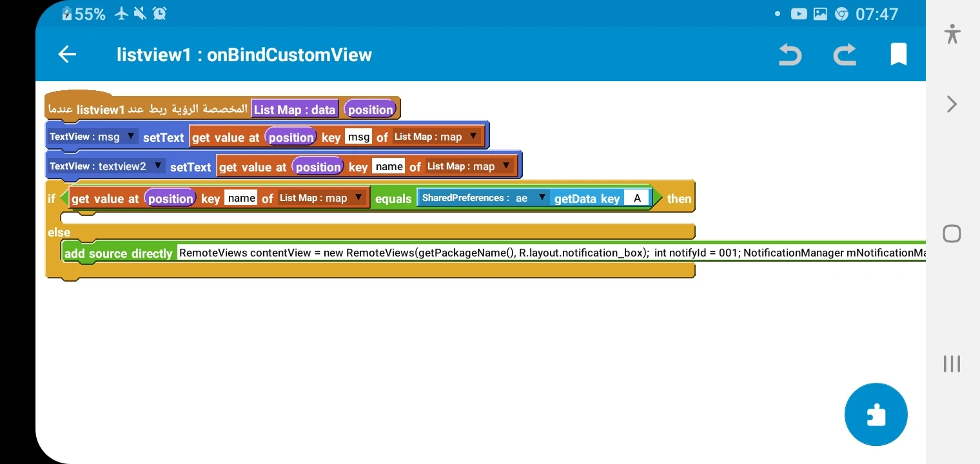Go back with the arrow icon

point(67,55)
